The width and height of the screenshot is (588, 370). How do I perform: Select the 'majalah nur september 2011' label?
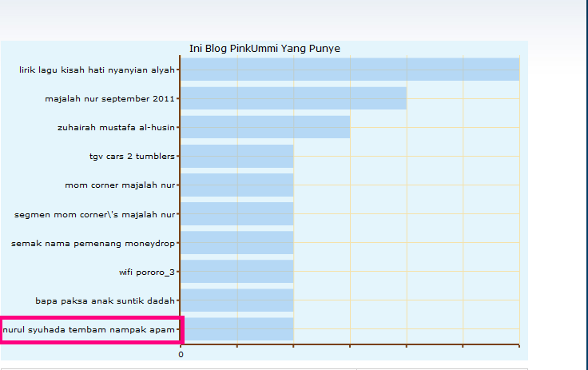110,98
